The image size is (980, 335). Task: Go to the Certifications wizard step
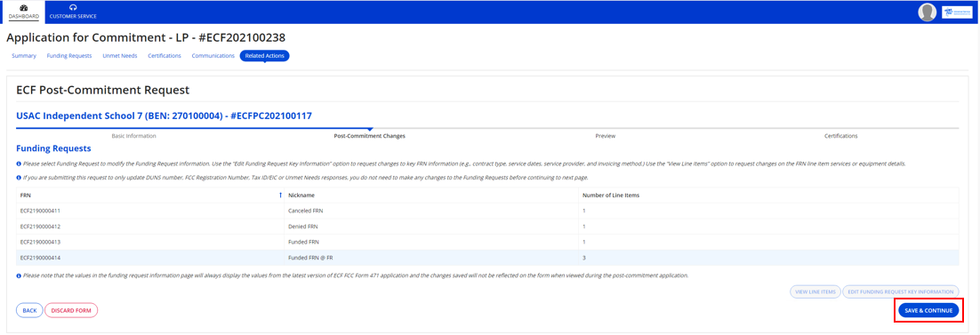[840, 136]
